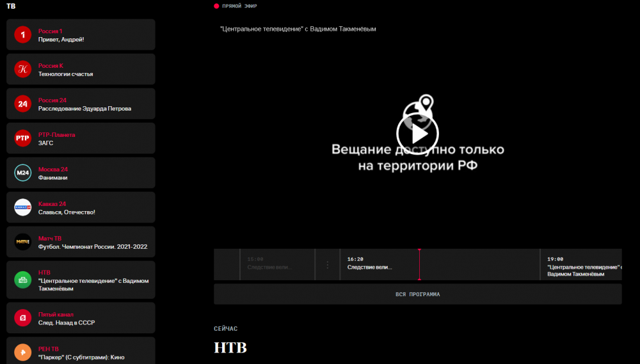Open the Россия К channel link
This screenshot has width=640, height=364.
pos(51,66)
